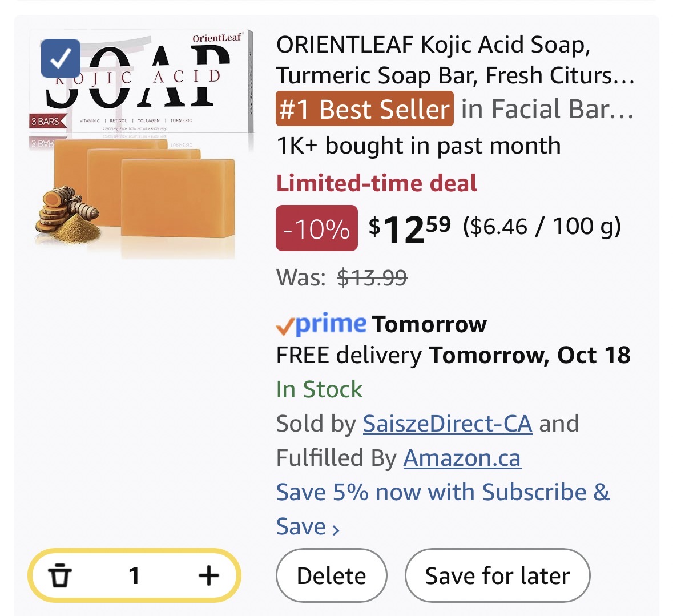The image size is (673, 616).
Task: Click the orange Prime checkmark icon
Action: [x=285, y=326]
